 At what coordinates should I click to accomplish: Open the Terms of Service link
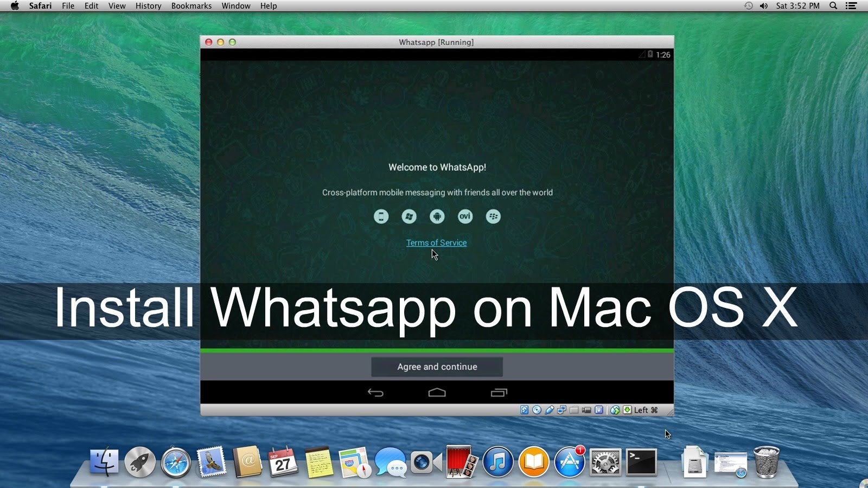coord(437,242)
